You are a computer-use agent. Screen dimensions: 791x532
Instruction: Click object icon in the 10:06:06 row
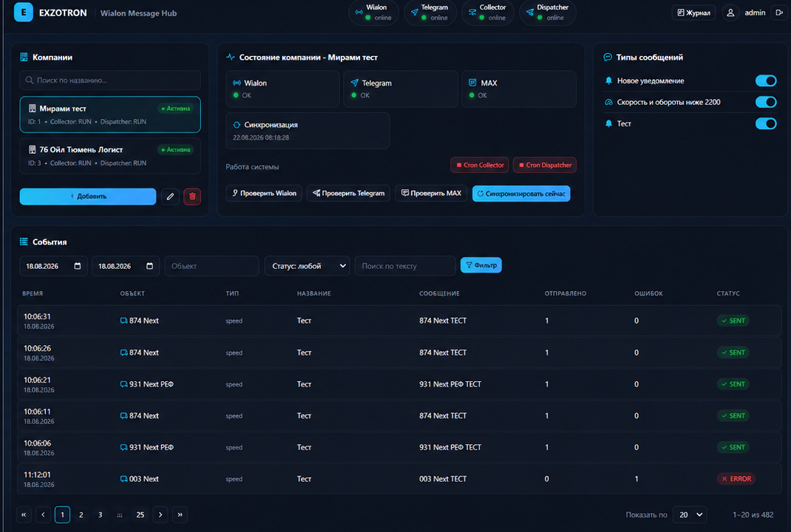tap(123, 447)
